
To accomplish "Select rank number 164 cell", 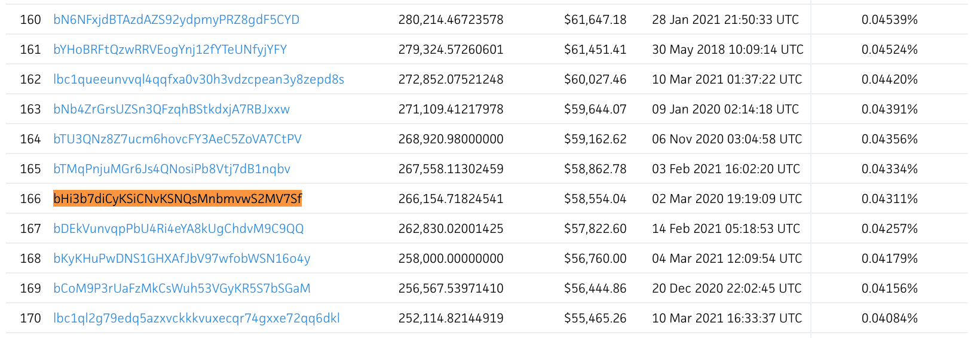I will 30,139.
